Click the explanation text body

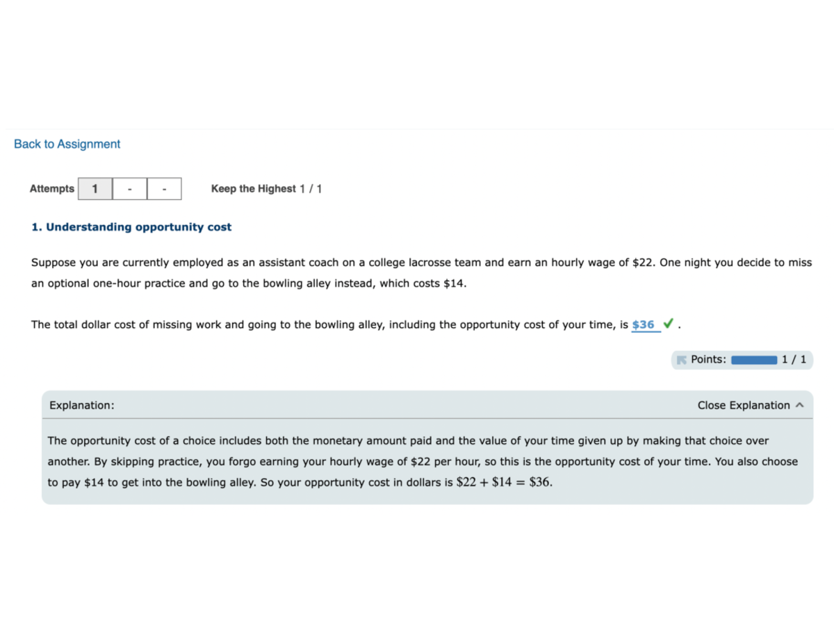point(423,461)
